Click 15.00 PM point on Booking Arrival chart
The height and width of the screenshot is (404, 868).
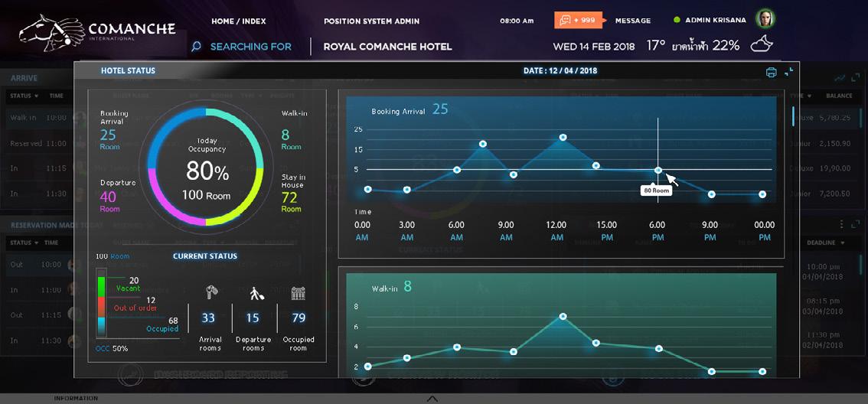(x=596, y=165)
